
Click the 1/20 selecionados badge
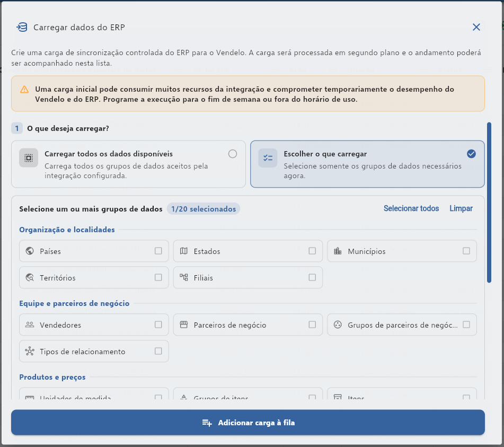pyautogui.click(x=204, y=209)
